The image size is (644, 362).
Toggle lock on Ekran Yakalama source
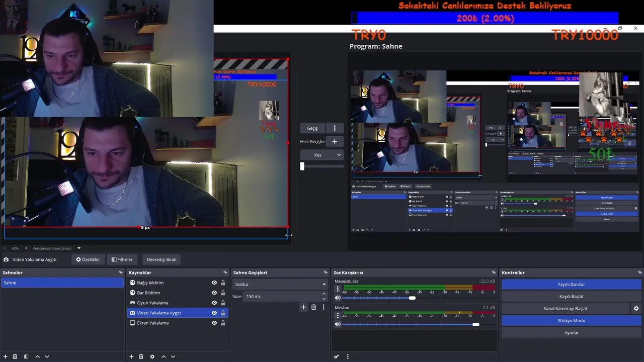tap(223, 323)
